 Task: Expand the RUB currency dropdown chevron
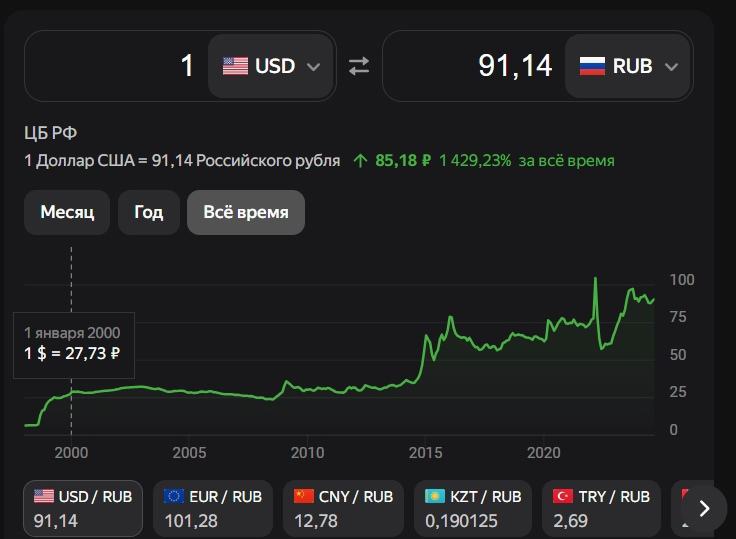[670, 67]
